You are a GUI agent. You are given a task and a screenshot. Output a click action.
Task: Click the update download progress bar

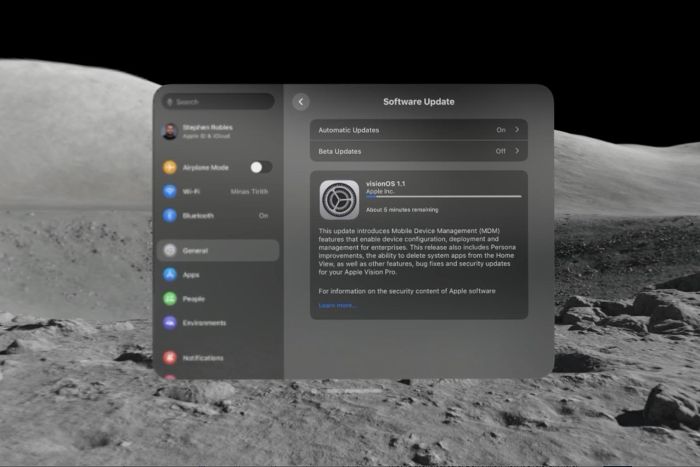pyautogui.click(x=442, y=198)
